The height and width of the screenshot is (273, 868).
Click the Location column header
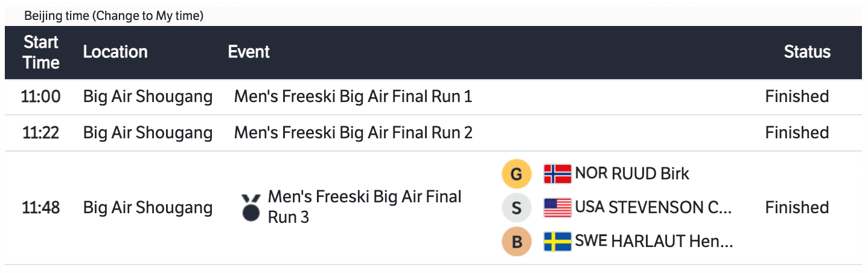[115, 53]
